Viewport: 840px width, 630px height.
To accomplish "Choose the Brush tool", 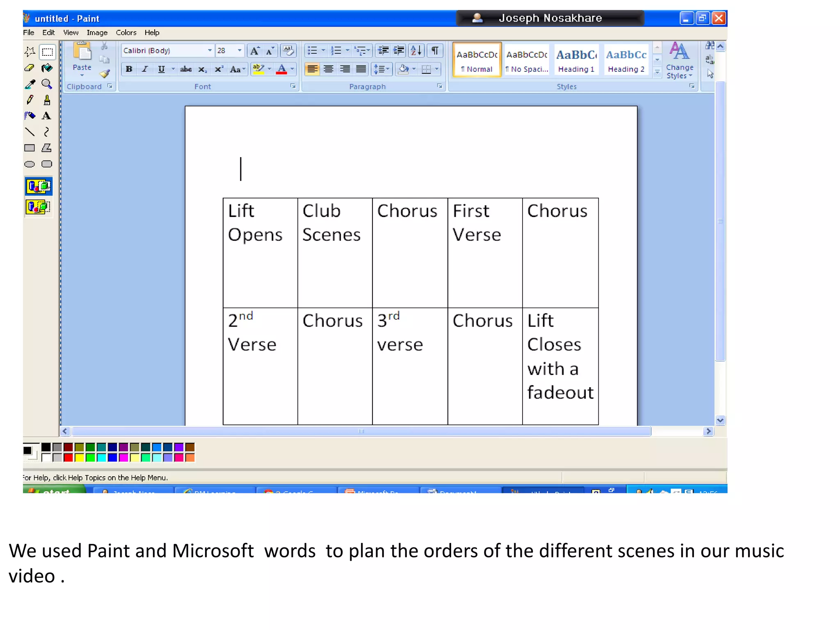I will click(x=47, y=100).
